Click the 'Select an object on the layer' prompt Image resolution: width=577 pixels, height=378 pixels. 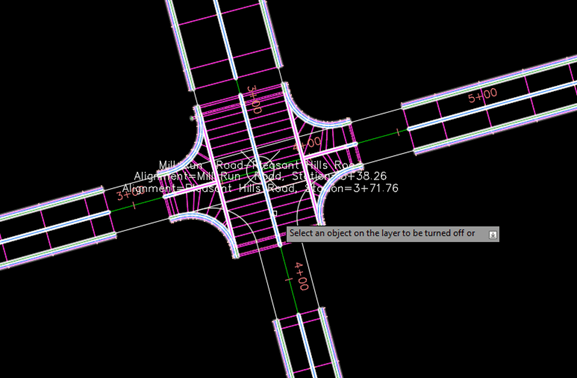(x=382, y=233)
